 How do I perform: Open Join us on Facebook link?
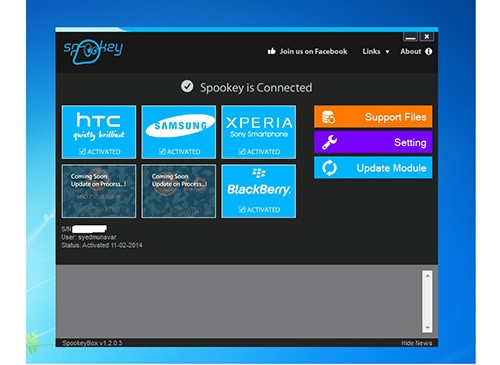click(313, 51)
